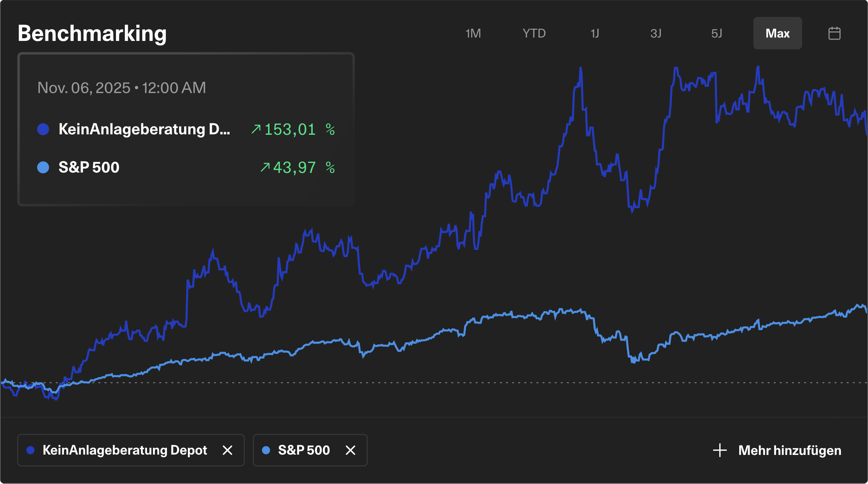
Task: Choose the 3J three-year range
Action: point(656,33)
